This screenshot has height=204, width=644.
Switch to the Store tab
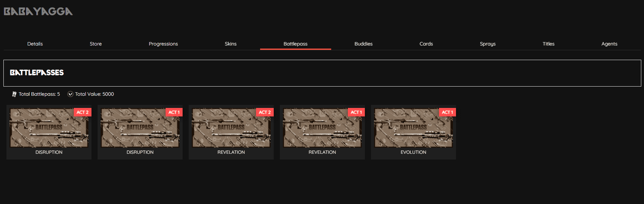tap(96, 44)
